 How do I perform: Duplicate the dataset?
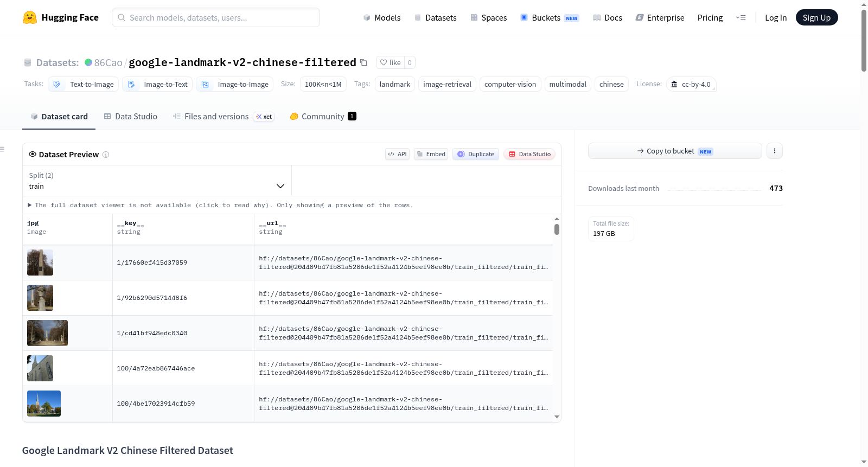476,154
